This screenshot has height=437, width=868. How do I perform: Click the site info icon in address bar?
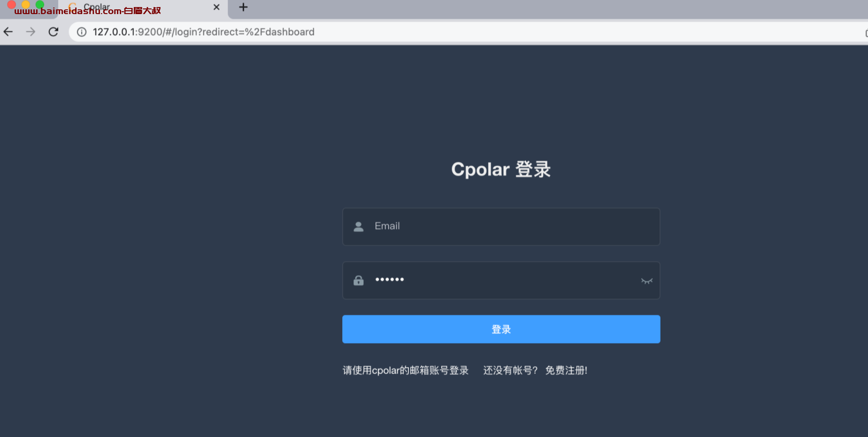82,32
